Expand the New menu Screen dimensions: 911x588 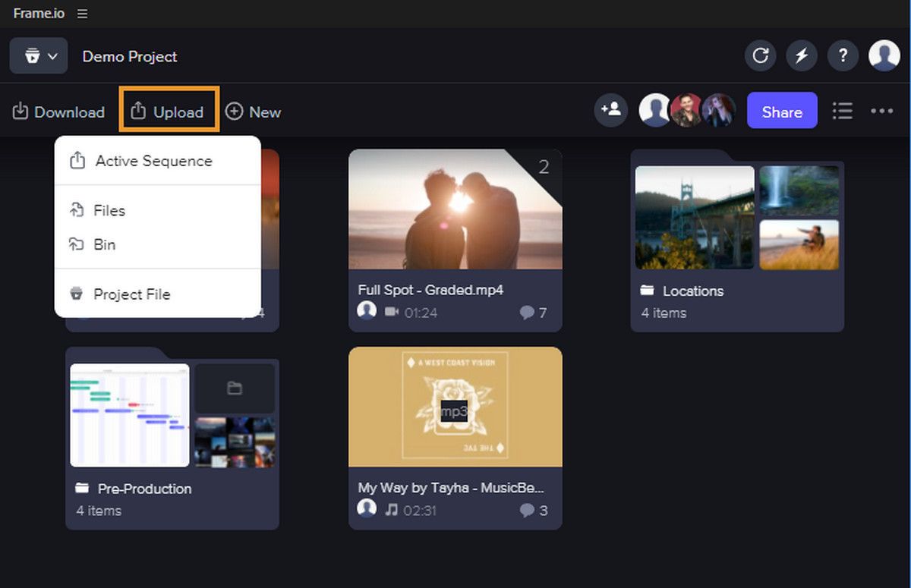pyautogui.click(x=253, y=112)
